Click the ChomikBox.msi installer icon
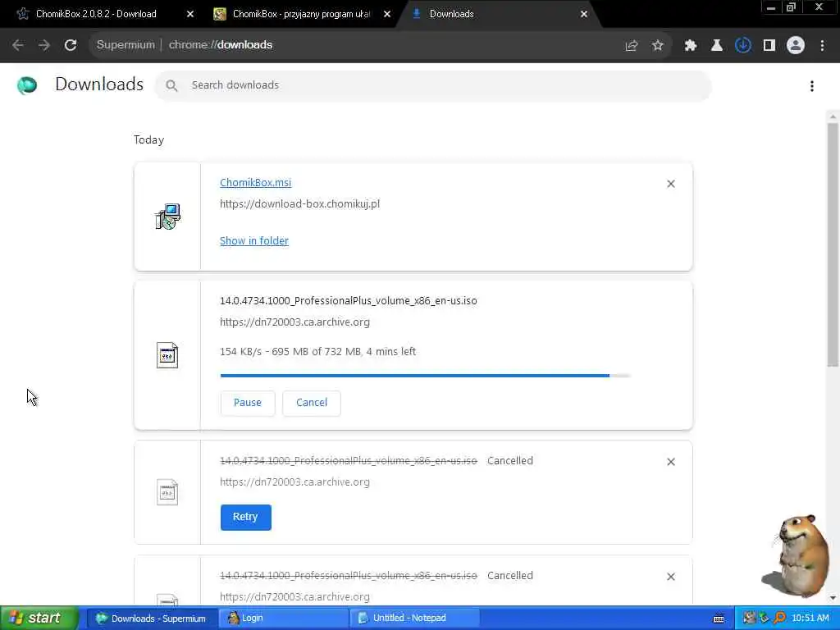This screenshot has width=840, height=630. pos(167,217)
